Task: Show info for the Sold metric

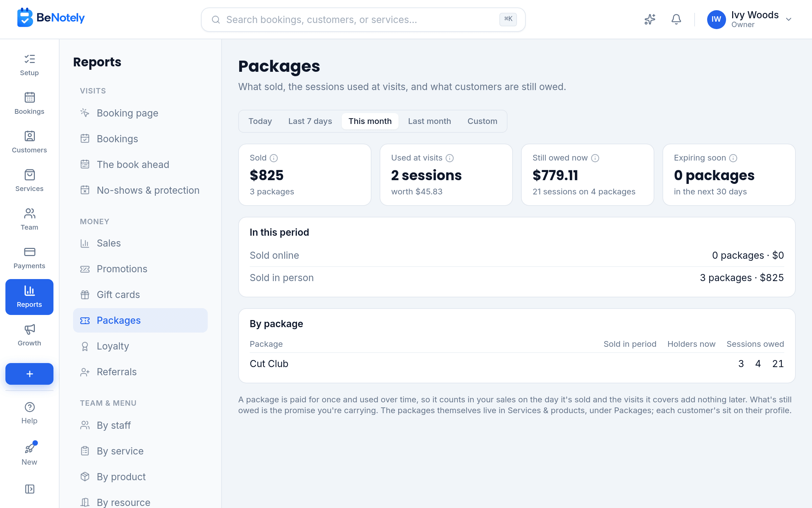Action: point(274,158)
